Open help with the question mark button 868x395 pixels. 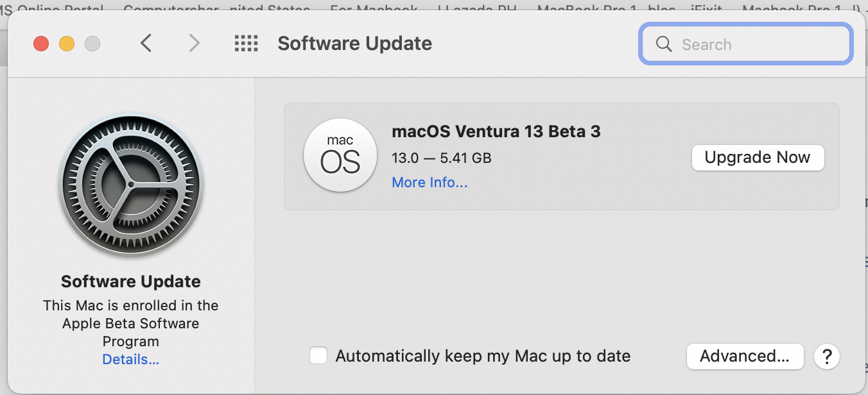(827, 356)
